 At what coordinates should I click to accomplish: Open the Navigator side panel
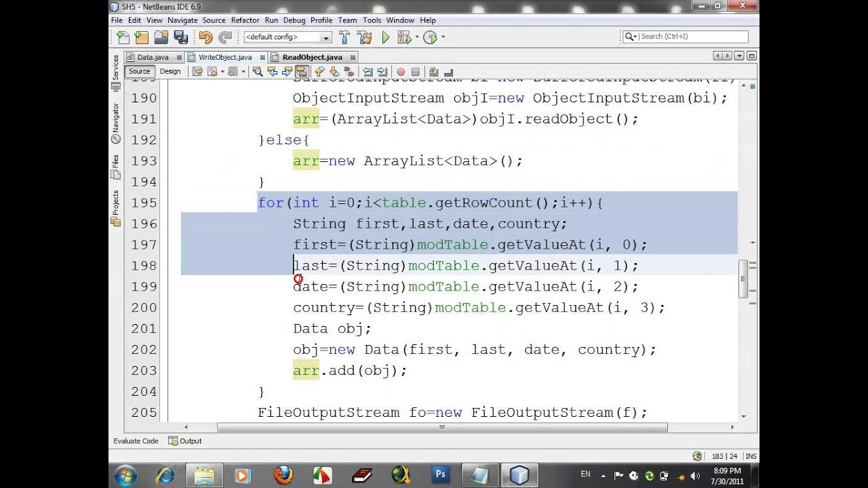(x=115, y=123)
